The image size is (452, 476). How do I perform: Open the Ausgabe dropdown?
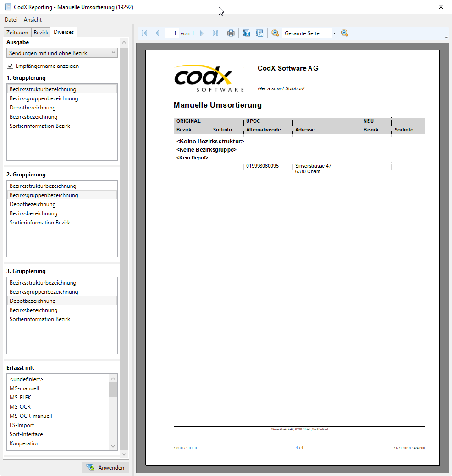click(62, 53)
